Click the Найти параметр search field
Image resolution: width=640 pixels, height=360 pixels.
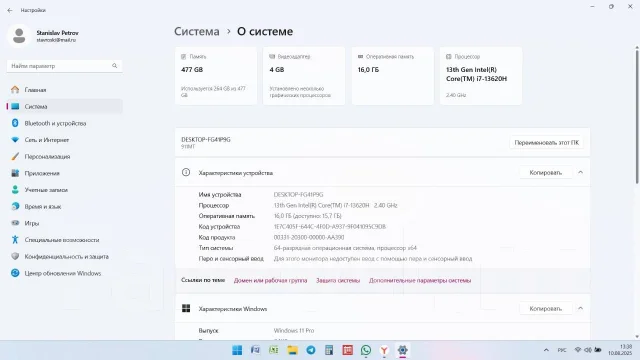tap(64, 66)
